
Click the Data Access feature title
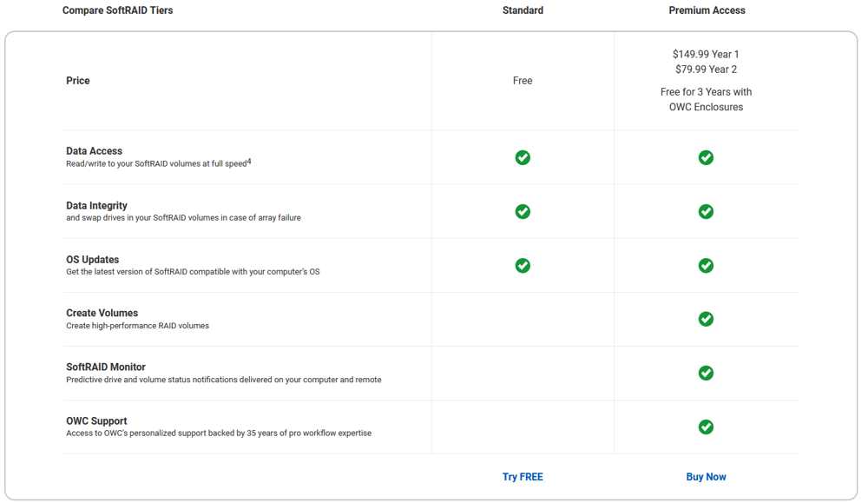[94, 150]
